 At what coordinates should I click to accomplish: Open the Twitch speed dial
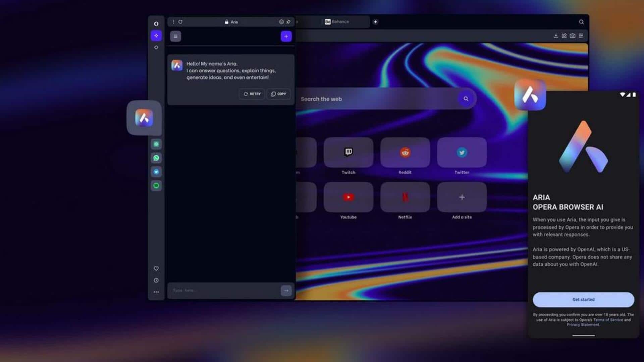click(x=348, y=152)
